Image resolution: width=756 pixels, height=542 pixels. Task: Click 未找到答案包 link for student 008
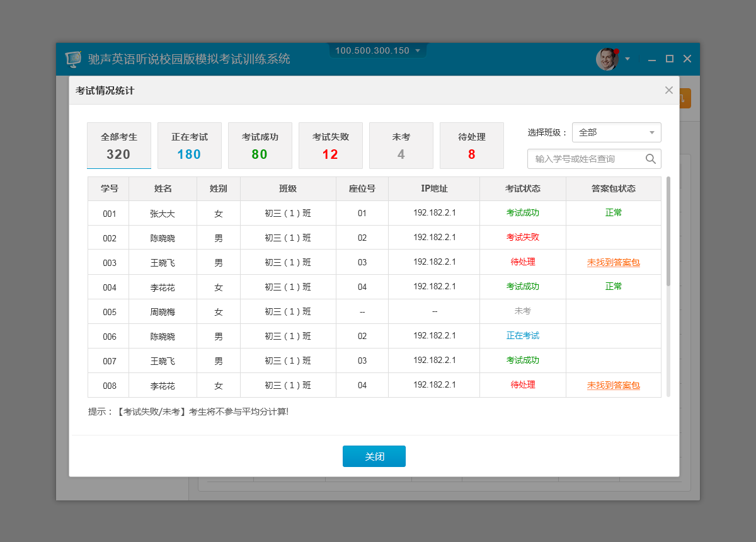(613, 385)
